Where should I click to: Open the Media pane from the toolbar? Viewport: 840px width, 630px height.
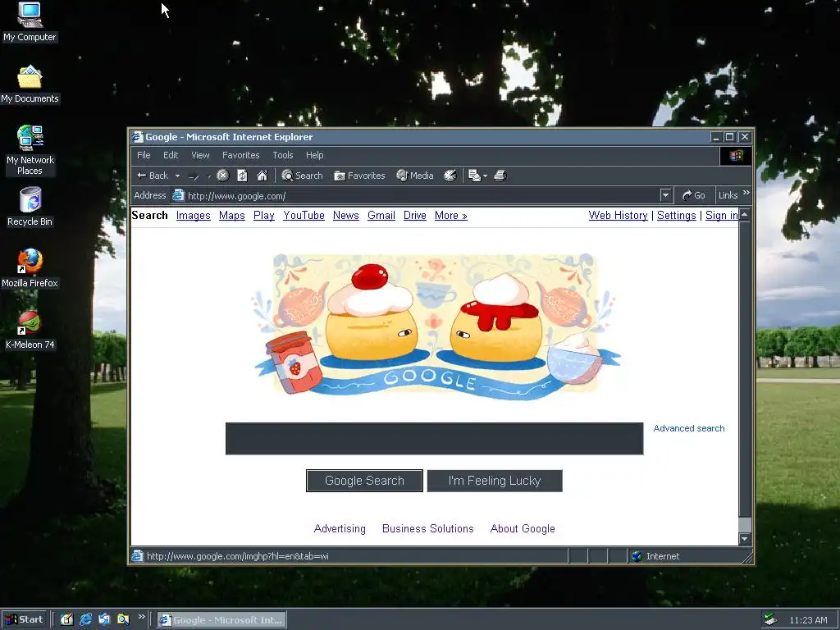click(x=414, y=176)
